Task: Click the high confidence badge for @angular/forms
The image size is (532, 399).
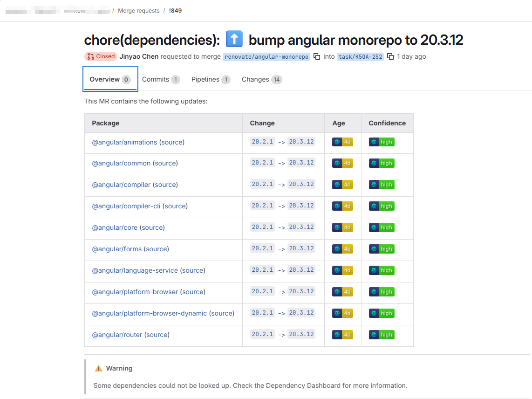Action: 382,249
